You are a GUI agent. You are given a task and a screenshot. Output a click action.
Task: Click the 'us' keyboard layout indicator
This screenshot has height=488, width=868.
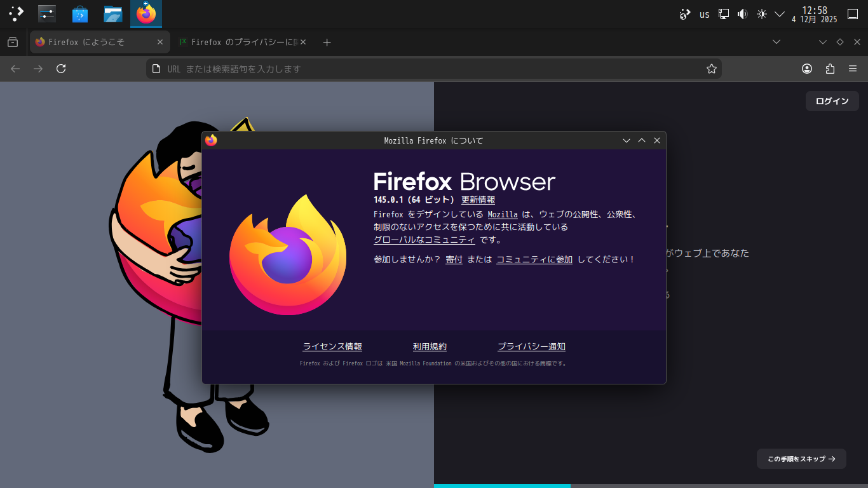(704, 14)
